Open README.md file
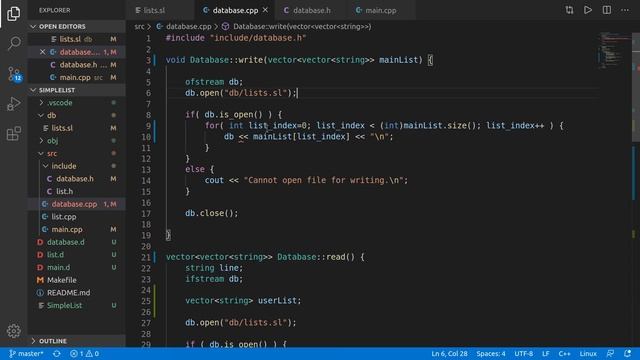Viewport: 640px width, 360px height. (x=76, y=293)
